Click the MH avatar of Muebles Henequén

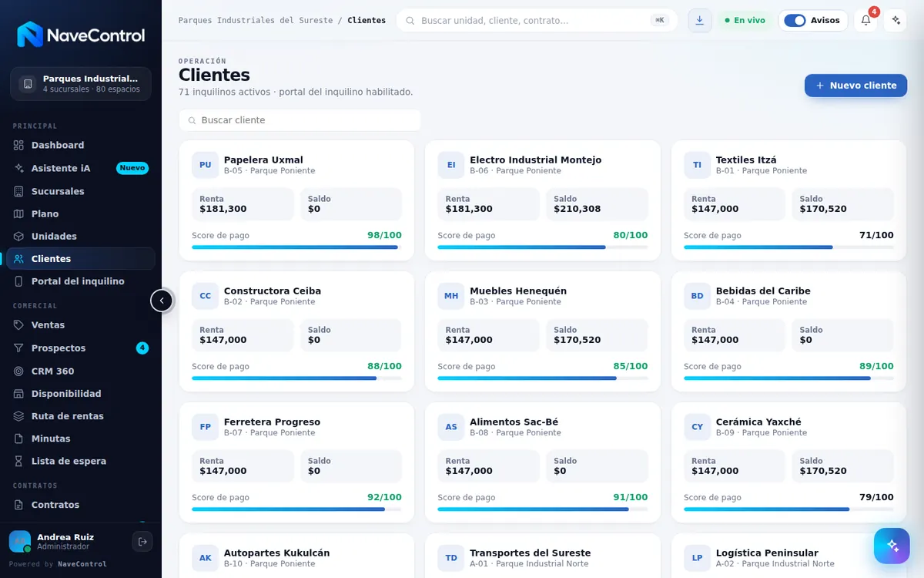pos(451,296)
